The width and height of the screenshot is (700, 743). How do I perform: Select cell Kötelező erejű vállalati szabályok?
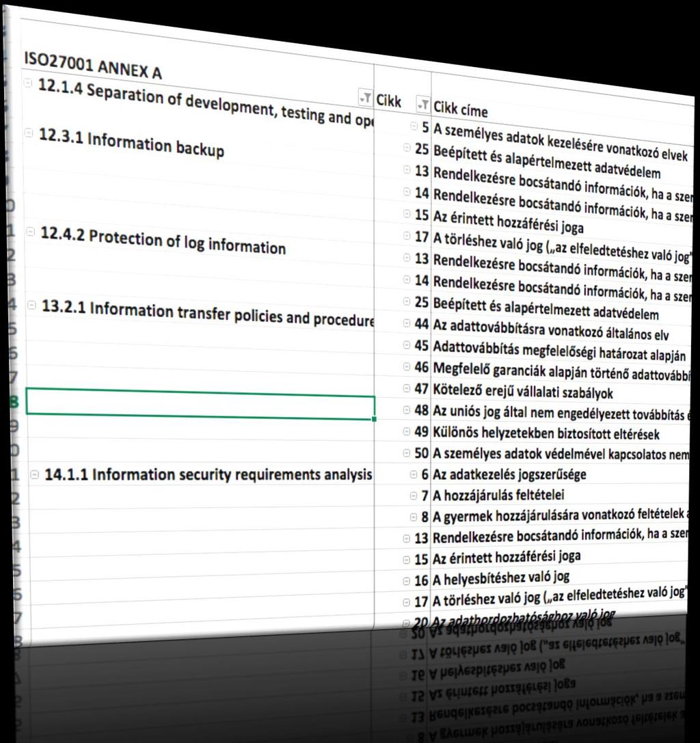(523, 392)
